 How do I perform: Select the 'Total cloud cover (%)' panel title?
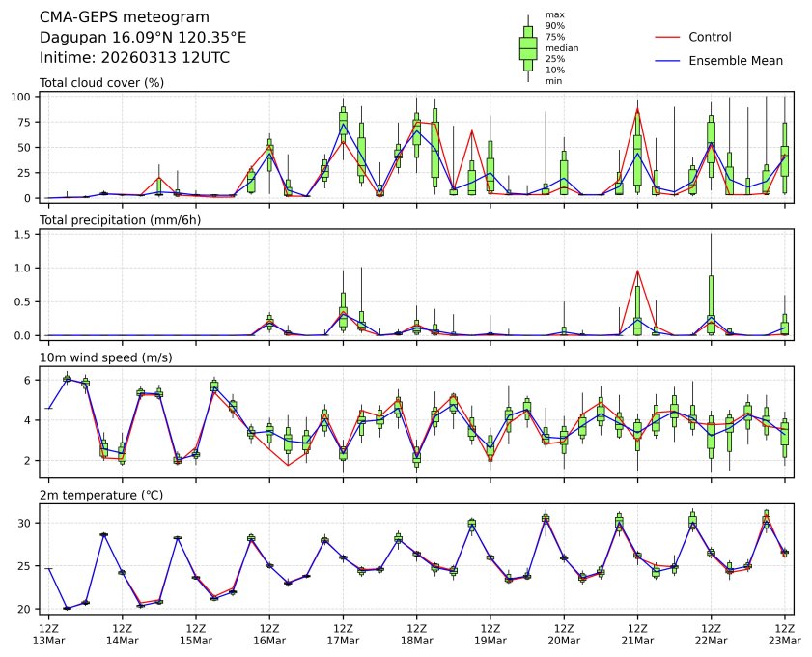point(101,82)
